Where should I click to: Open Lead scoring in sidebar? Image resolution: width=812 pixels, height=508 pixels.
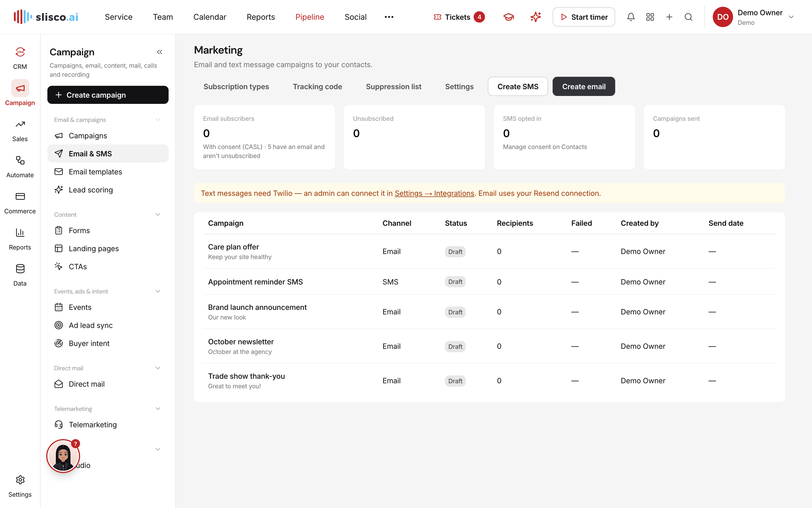pyautogui.click(x=108, y=190)
